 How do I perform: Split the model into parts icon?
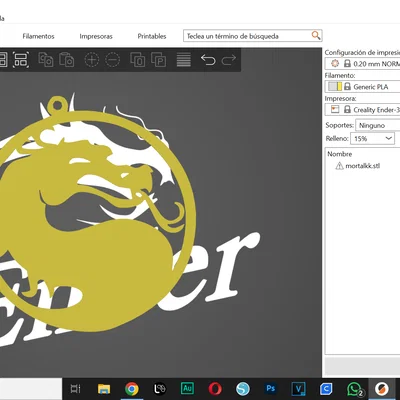[x=159, y=60]
